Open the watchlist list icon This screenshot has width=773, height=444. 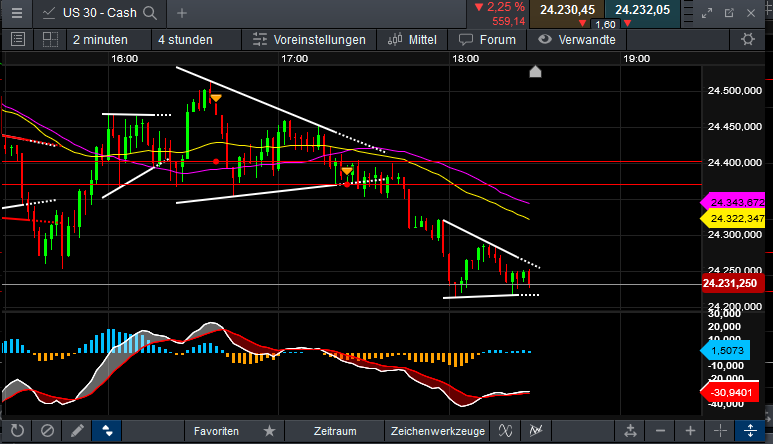18,39
